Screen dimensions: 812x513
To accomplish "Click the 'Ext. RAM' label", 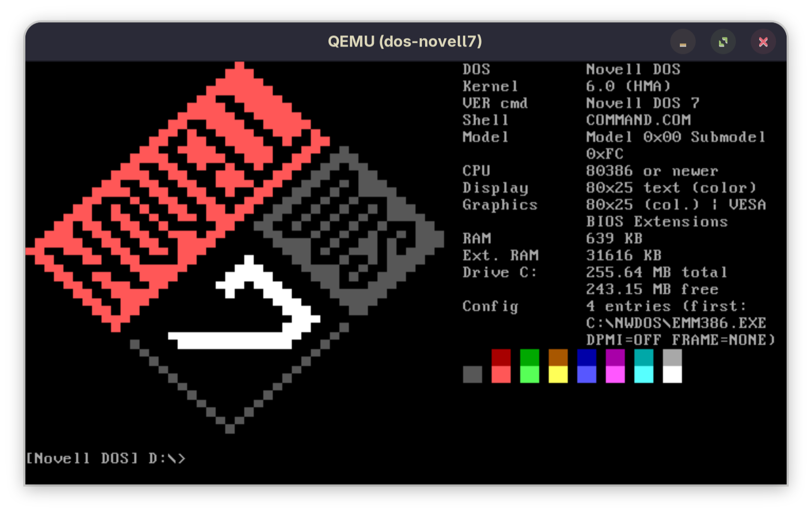I will click(x=501, y=255).
